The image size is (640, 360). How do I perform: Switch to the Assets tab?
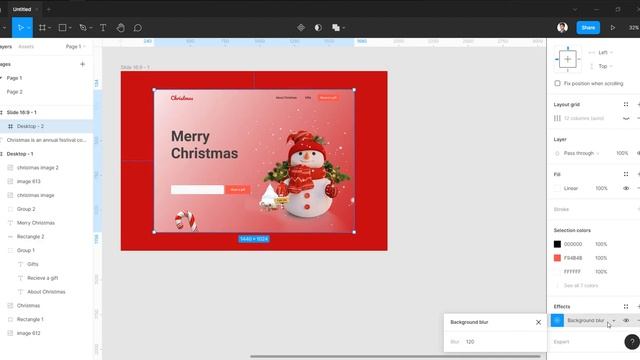pos(26,47)
